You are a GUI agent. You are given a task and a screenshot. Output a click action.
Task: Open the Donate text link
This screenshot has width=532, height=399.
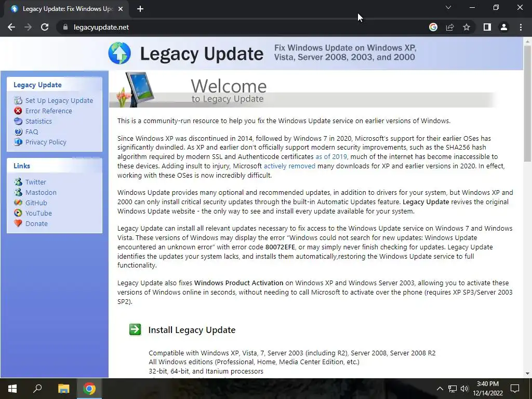(x=36, y=223)
